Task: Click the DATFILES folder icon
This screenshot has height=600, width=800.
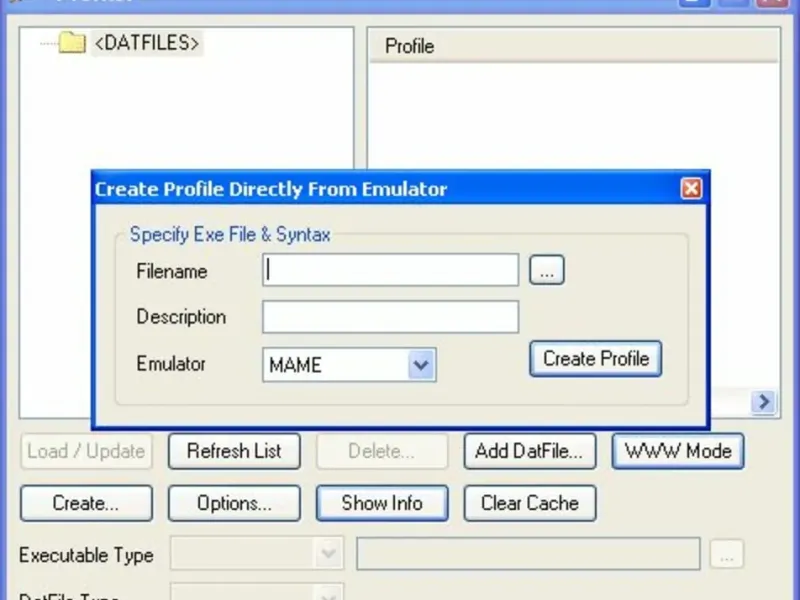Action: (x=72, y=43)
